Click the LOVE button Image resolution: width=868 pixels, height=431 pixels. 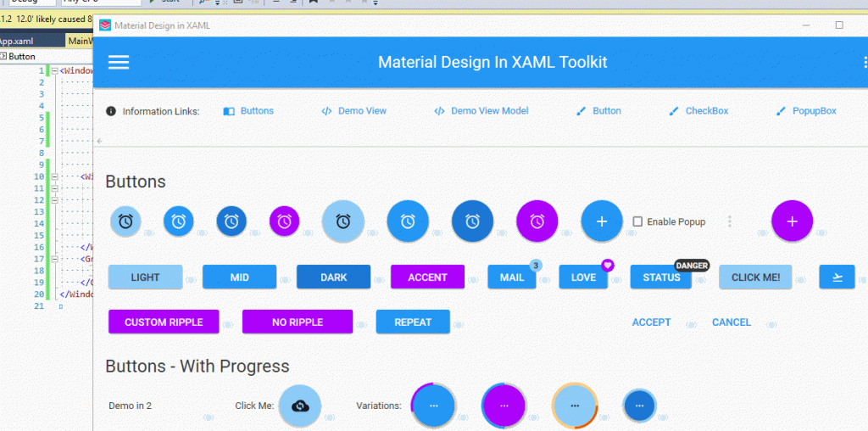point(583,277)
